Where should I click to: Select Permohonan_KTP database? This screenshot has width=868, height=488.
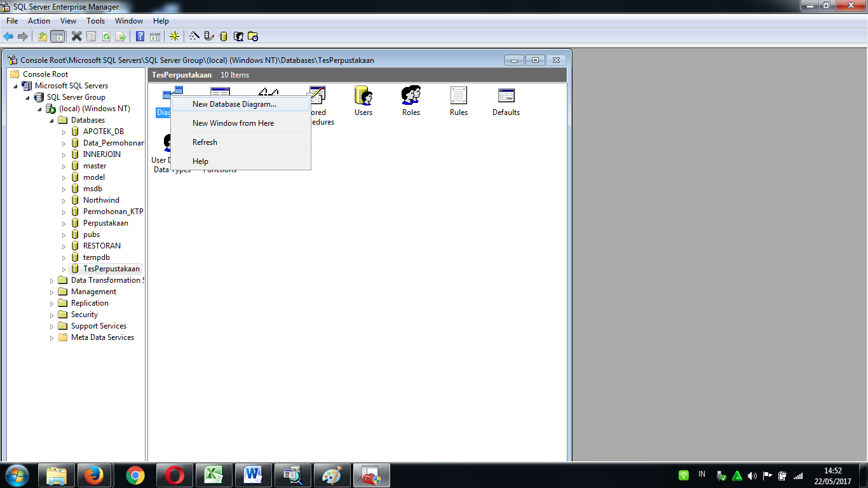pyautogui.click(x=113, y=212)
